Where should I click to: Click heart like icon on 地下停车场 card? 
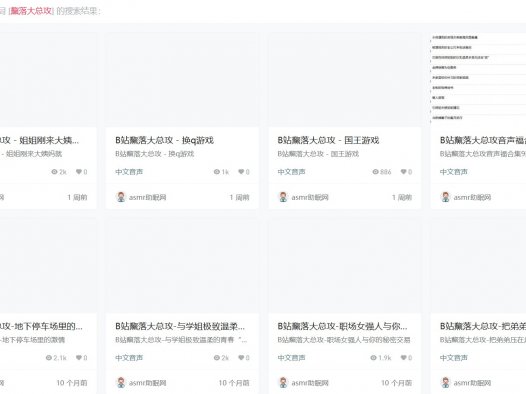click(79, 357)
